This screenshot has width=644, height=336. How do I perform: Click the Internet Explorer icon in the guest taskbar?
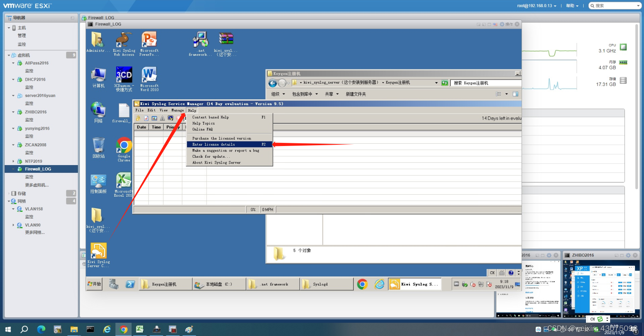379,284
